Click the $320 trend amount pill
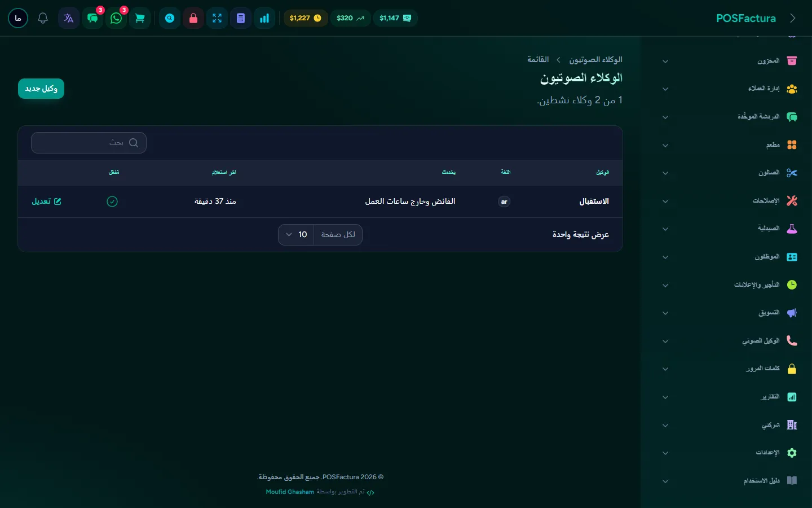812x508 pixels. point(350,18)
